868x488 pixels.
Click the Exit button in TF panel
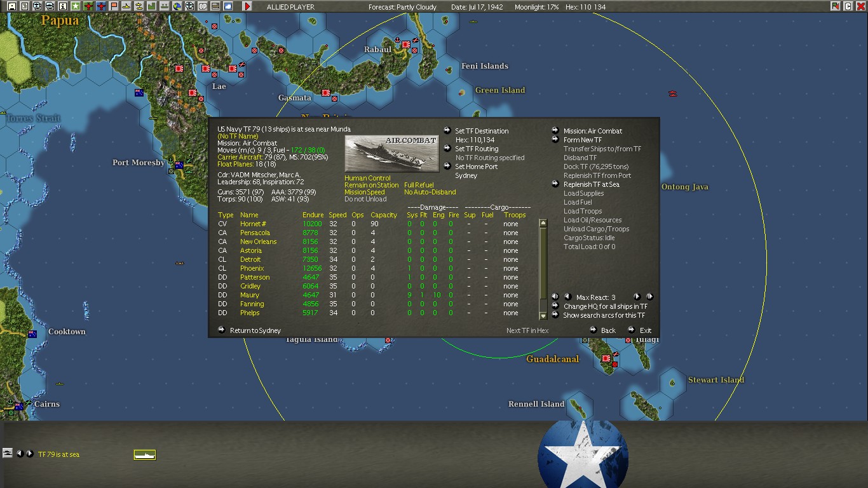(645, 330)
